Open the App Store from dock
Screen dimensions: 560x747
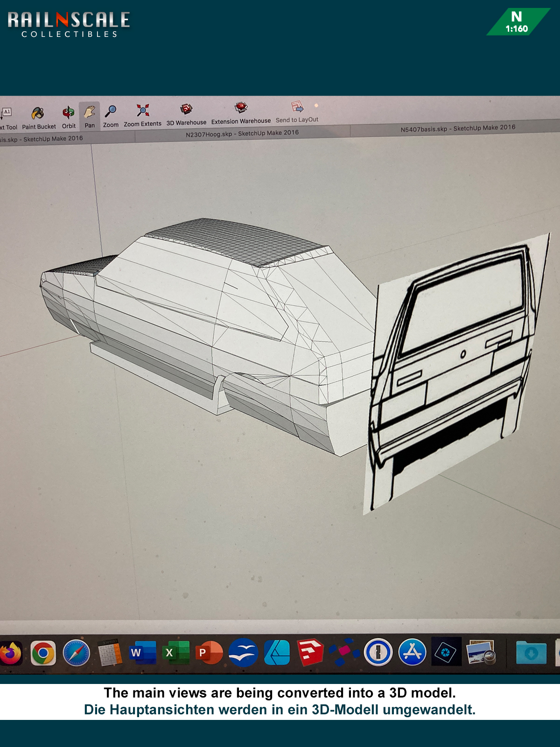pyautogui.click(x=412, y=652)
